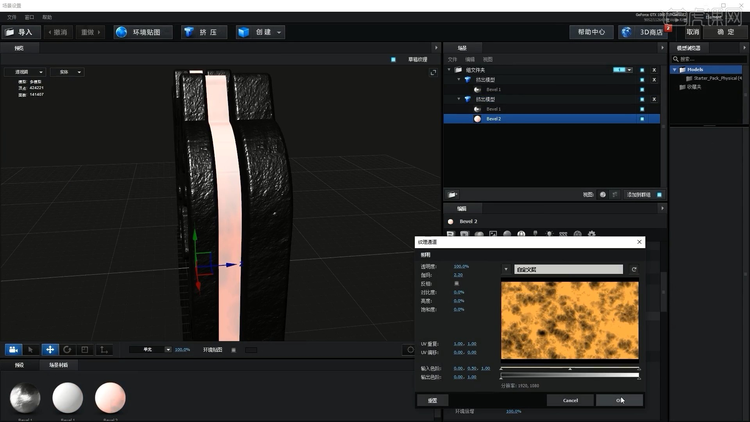Open the scene panel 视图 menu
This screenshot has width=750, height=422.
pos(487,59)
